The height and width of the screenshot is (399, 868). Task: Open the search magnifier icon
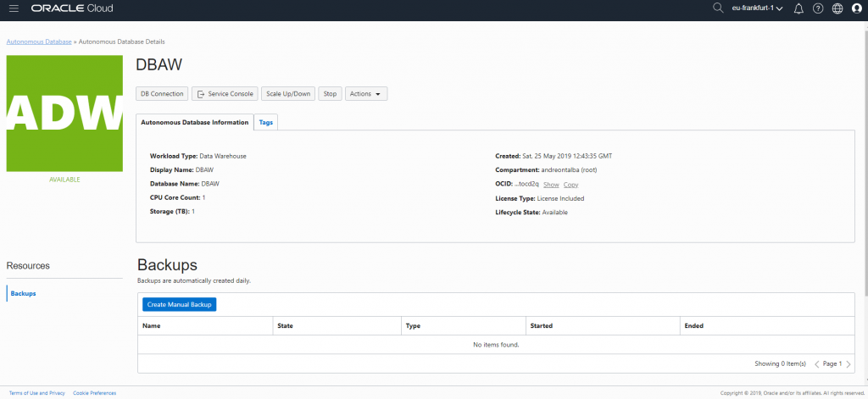pos(718,8)
